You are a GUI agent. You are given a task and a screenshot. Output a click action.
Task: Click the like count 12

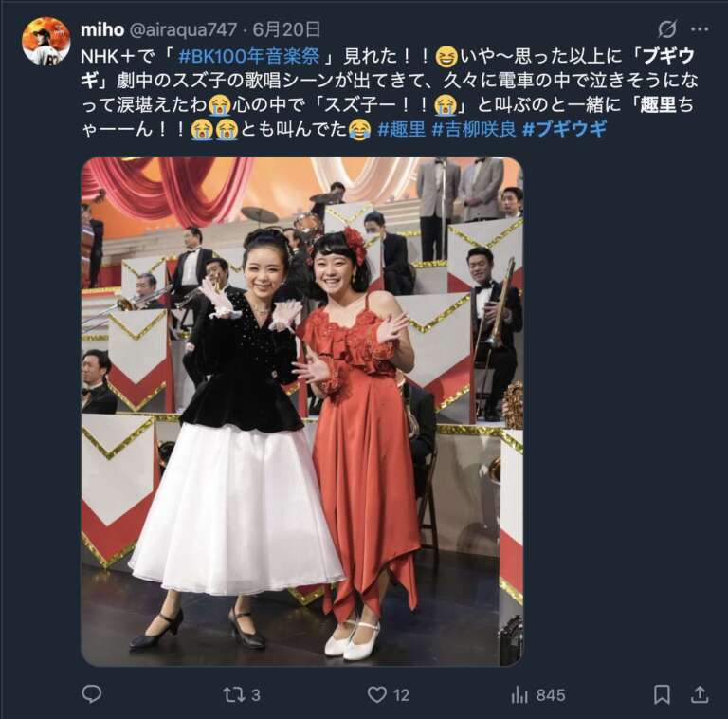click(x=402, y=695)
